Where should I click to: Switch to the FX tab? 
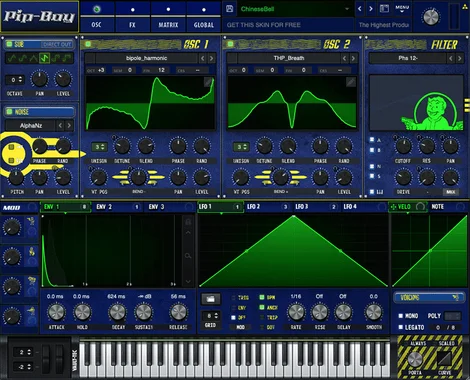[132, 25]
